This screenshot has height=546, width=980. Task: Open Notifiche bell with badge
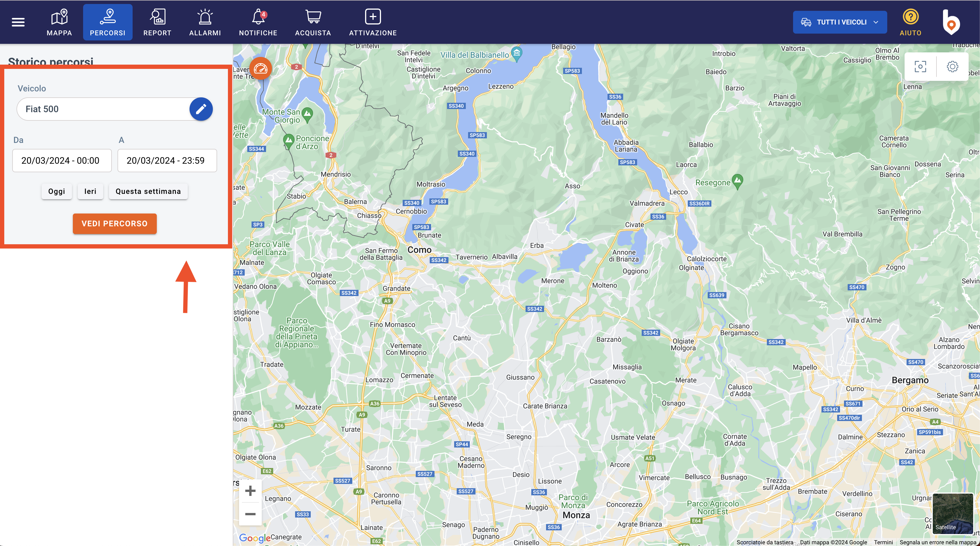(x=258, y=22)
